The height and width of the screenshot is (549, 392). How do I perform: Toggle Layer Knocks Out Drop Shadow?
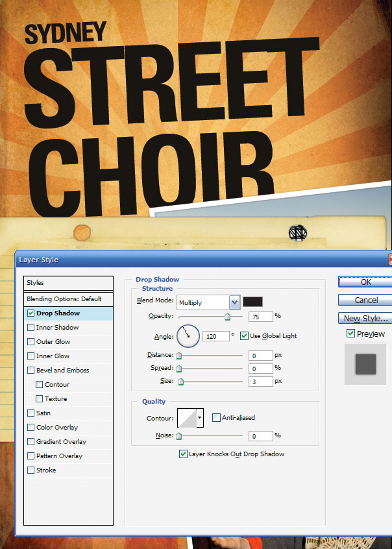(183, 454)
